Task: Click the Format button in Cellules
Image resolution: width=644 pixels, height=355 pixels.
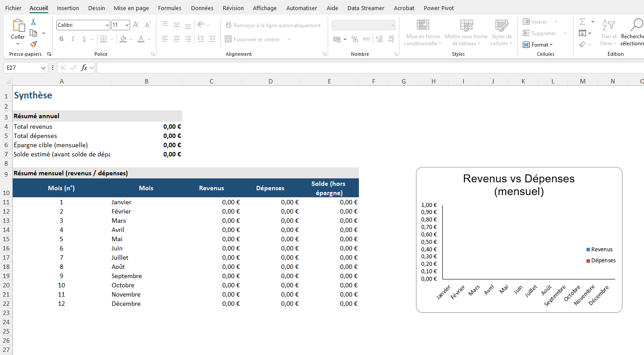Action: 538,44
